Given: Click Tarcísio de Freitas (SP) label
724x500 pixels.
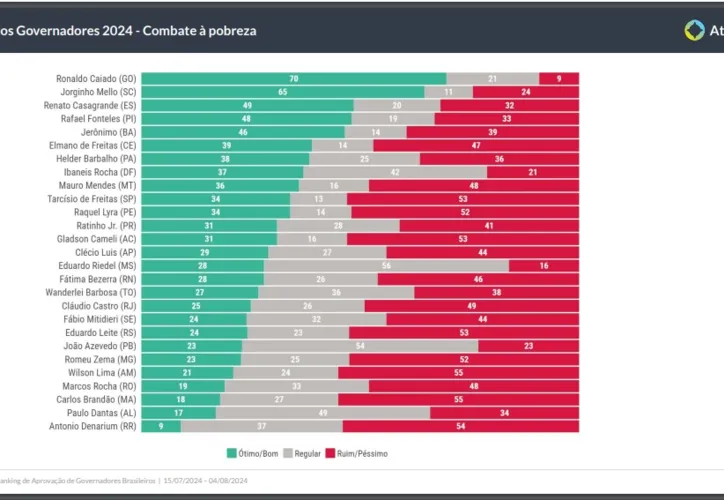Looking at the screenshot, I should click(93, 199).
